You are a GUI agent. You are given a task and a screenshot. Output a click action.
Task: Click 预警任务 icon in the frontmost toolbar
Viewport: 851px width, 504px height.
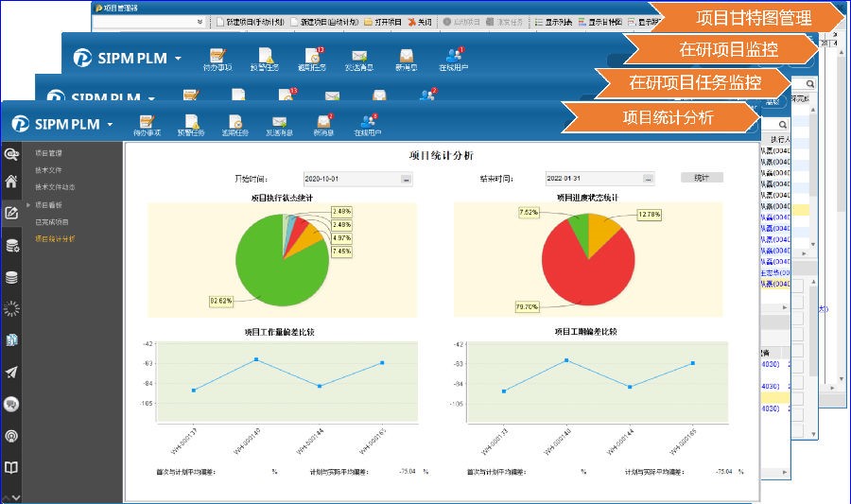(192, 125)
